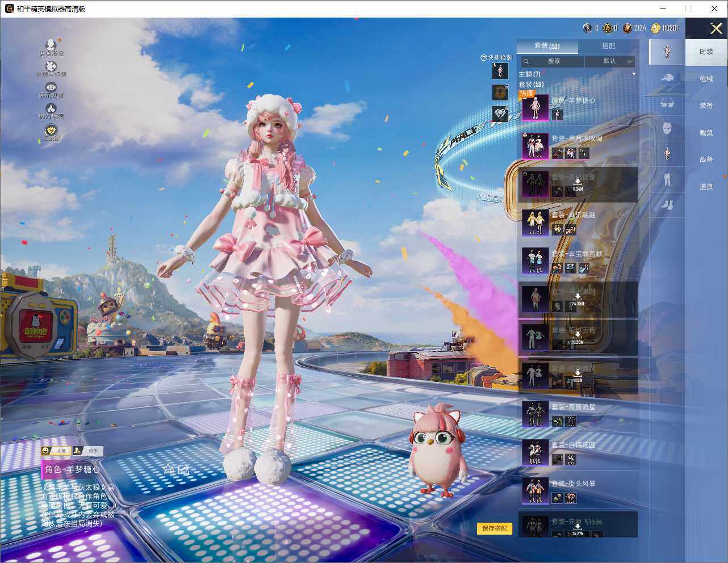Image resolution: width=728 pixels, height=563 pixels.
Task: Select the glasses category icon
Action: [667, 103]
